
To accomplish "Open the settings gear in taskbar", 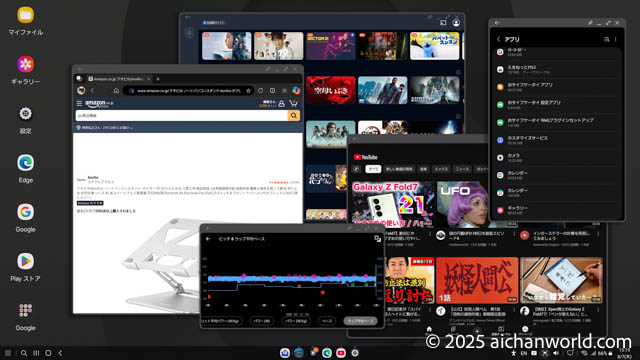I will tap(355, 353).
